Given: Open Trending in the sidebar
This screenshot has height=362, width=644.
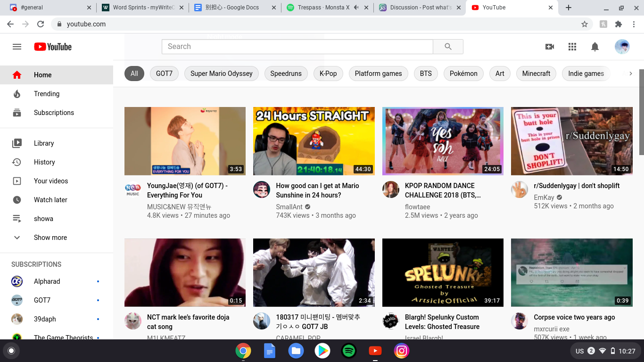Looking at the screenshot, I should 57,94.
